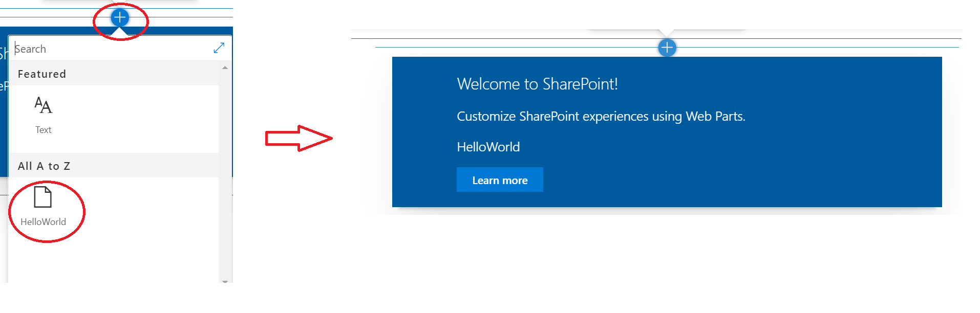Click the Customize SharePoint experiences description text
The image size is (980, 313).
tap(601, 117)
